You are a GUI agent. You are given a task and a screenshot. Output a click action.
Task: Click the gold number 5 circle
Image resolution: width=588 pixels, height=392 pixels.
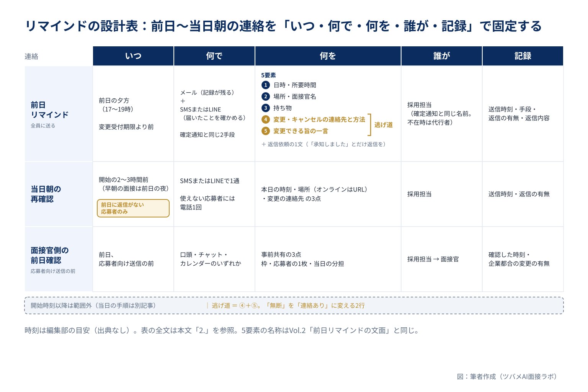point(266,131)
